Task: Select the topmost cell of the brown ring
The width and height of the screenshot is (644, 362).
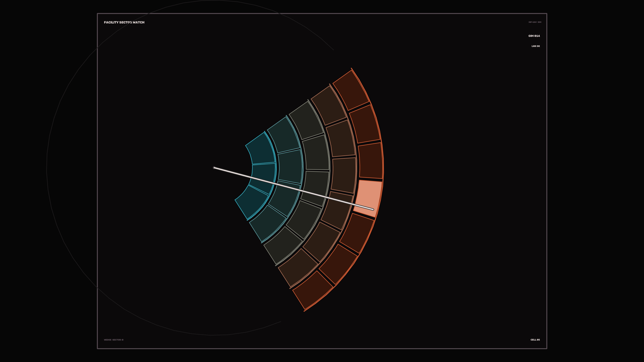Action: coord(329,105)
